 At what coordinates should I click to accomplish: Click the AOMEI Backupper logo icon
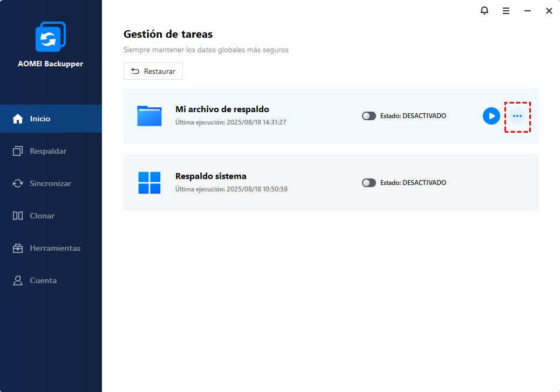51,37
